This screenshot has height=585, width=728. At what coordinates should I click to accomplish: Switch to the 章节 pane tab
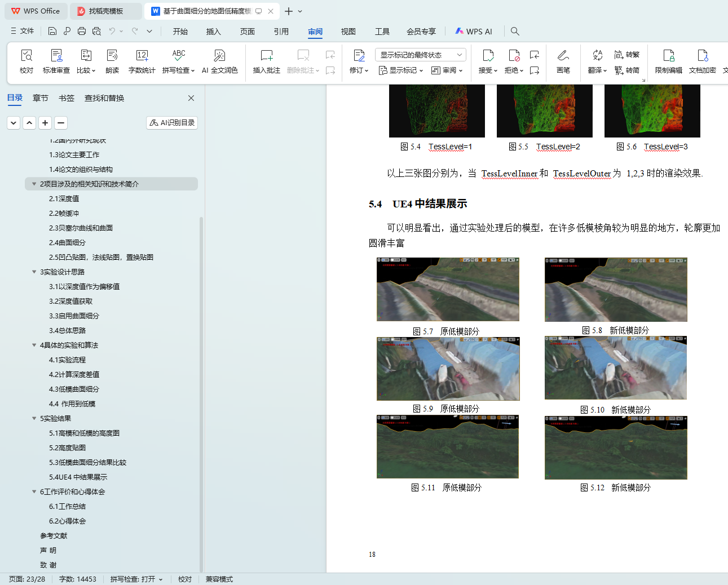41,98
